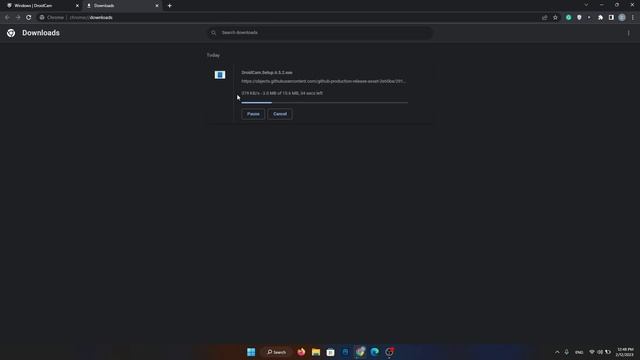640x360 pixels.
Task: Open Chrome's main three-dot menu
Action: tap(633, 18)
